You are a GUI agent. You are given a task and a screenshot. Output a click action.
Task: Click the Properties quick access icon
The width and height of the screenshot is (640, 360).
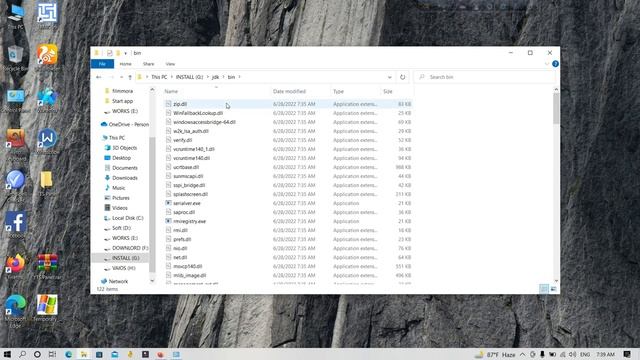tap(109, 53)
